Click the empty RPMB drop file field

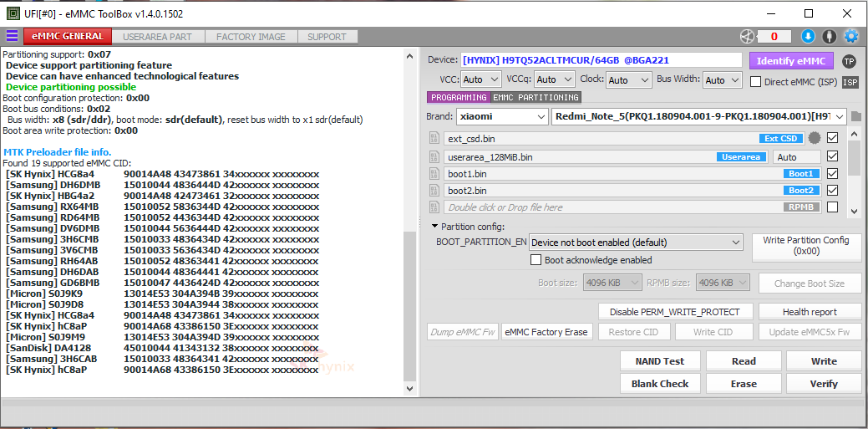tap(632, 207)
